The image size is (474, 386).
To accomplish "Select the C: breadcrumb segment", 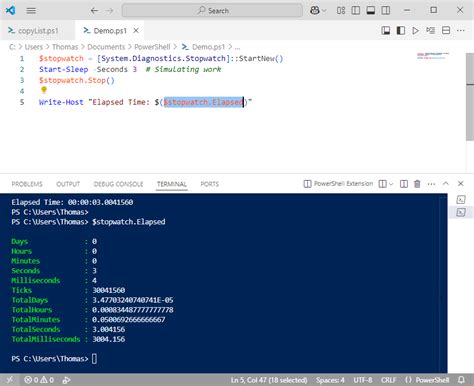I will (x=12, y=47).
